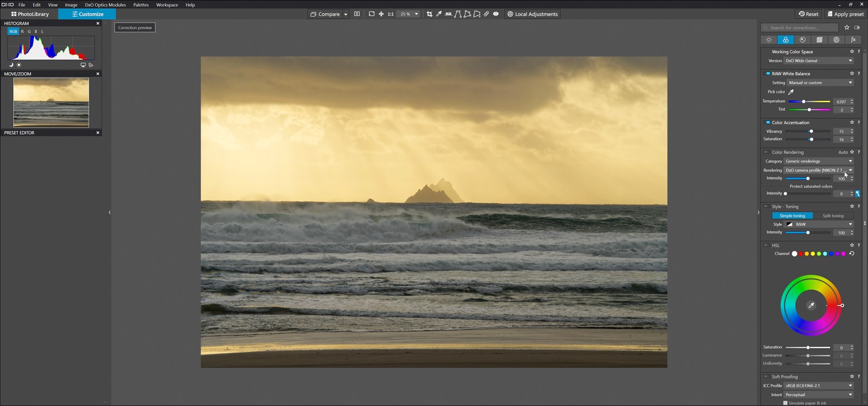
Task: Reset HSL channel with the revert arrow
Action: 852,253
